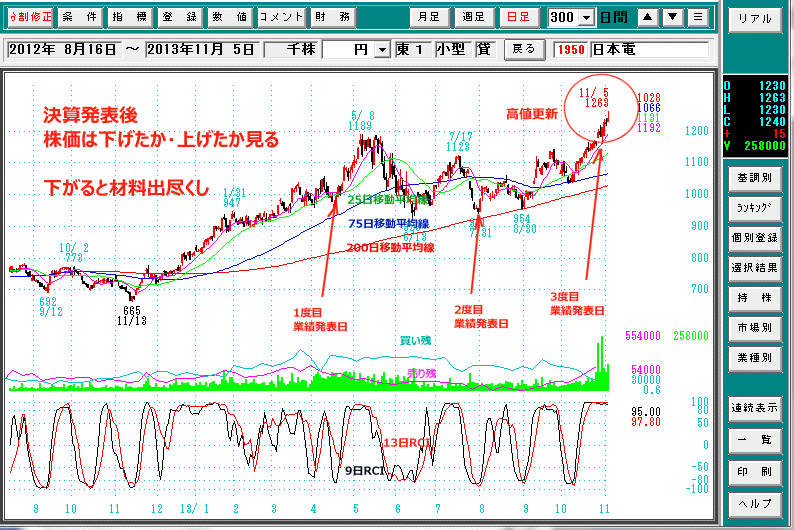Open the ヘルプ help button
Screen dimensions: 794x530
click(755, 504)
